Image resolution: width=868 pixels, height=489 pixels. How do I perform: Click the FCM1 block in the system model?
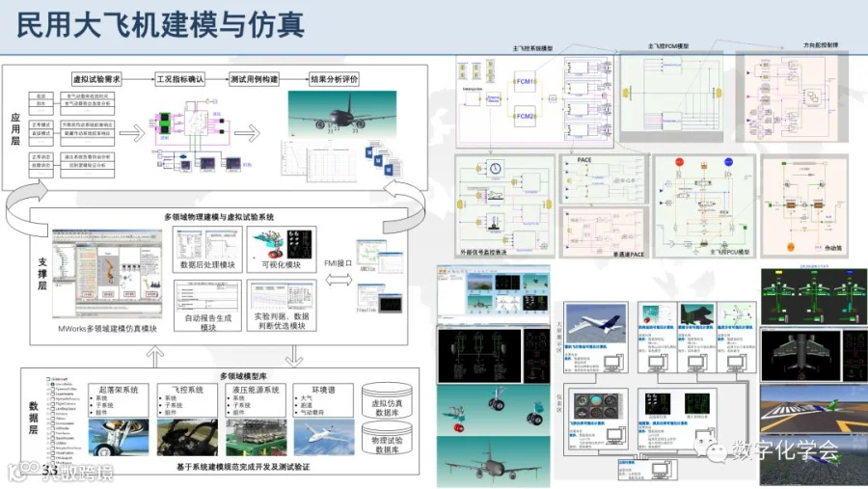[x=525, y=81]
